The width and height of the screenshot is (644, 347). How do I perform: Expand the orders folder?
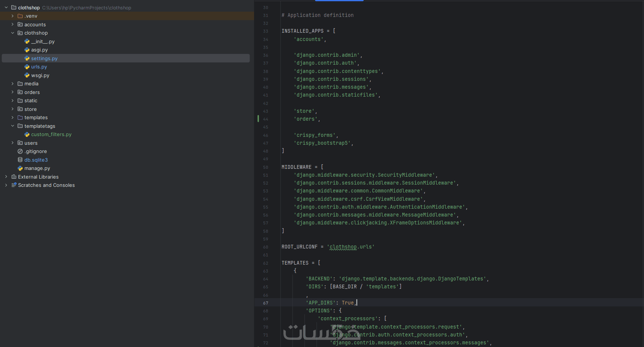coord(12,92)
